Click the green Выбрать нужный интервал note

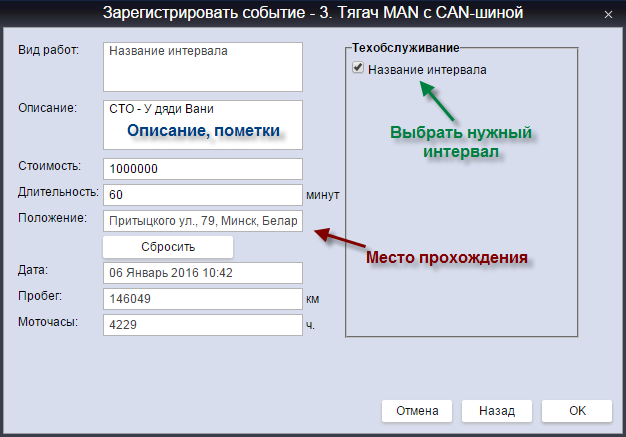459,142
